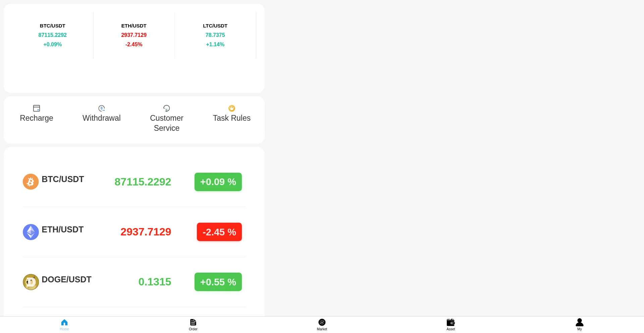Open the My profile tab
Viewport: 644px width, 333px height.
coord(579,324)
